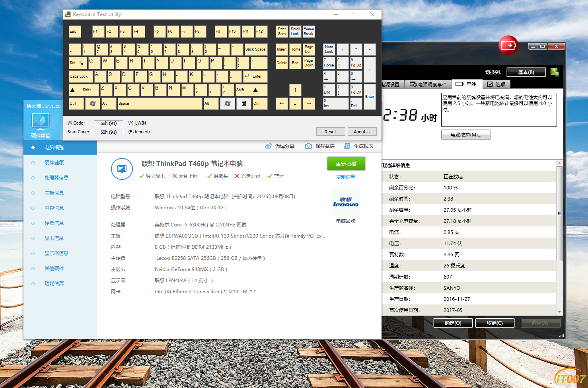The image size is (588, 388).
Task: Click the Esc key in Keyboard Test Utility
Action: [75, 31]
